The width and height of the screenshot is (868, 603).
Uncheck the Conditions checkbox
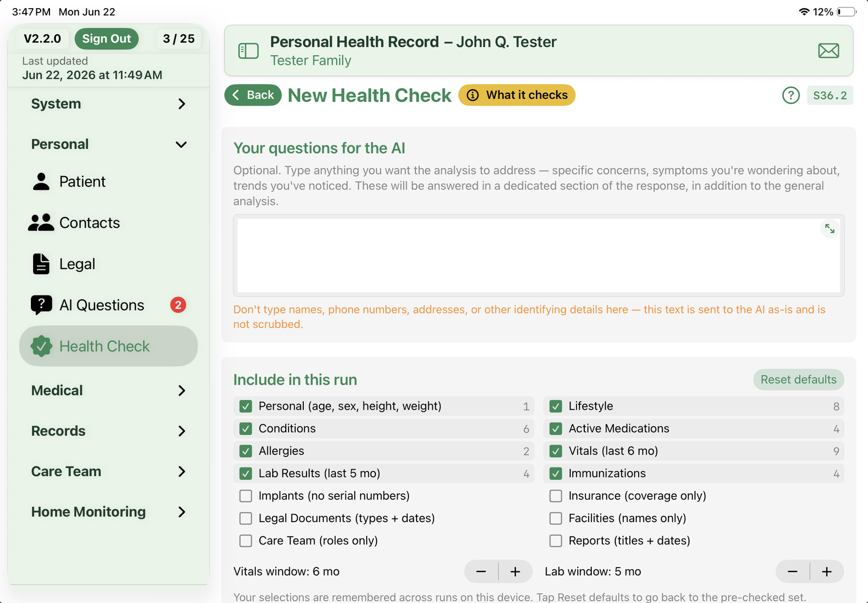pyautogui.click(x=246, y=429)
